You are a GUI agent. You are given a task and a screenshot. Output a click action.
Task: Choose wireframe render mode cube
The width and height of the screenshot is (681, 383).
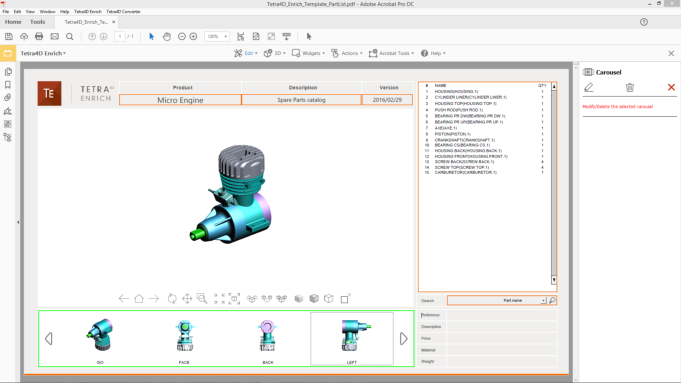[329, 299]
